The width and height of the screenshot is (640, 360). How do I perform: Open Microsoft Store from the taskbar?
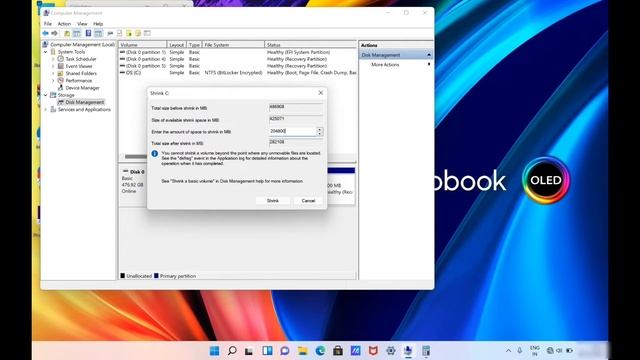click(338, 351)
